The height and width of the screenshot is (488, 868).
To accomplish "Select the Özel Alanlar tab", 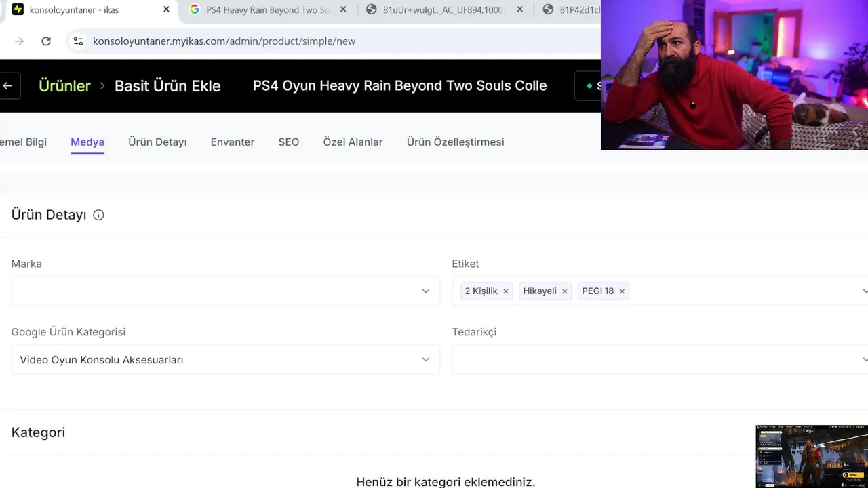I will click(x=353, y=142).
